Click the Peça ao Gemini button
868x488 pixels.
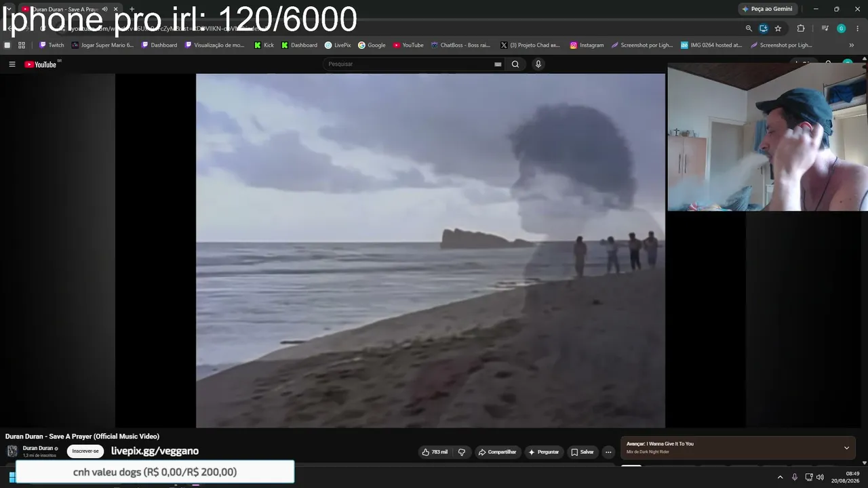point(767,9)
